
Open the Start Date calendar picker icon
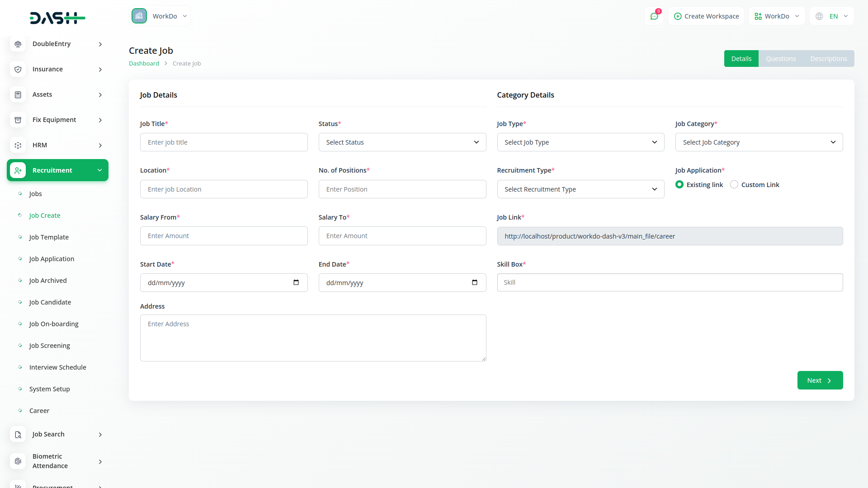296,282
